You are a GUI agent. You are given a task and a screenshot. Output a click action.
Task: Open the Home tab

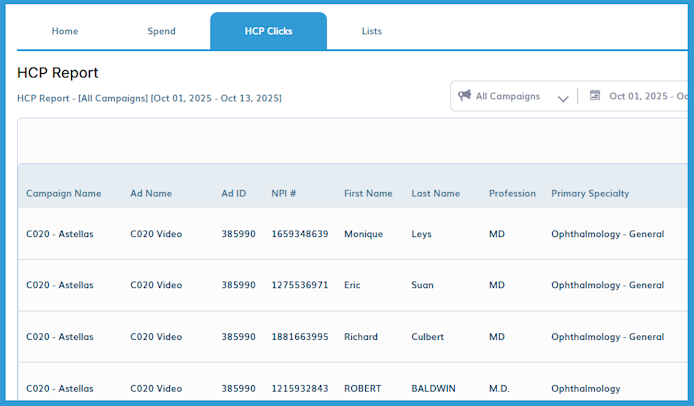click(x=65, y=31)
